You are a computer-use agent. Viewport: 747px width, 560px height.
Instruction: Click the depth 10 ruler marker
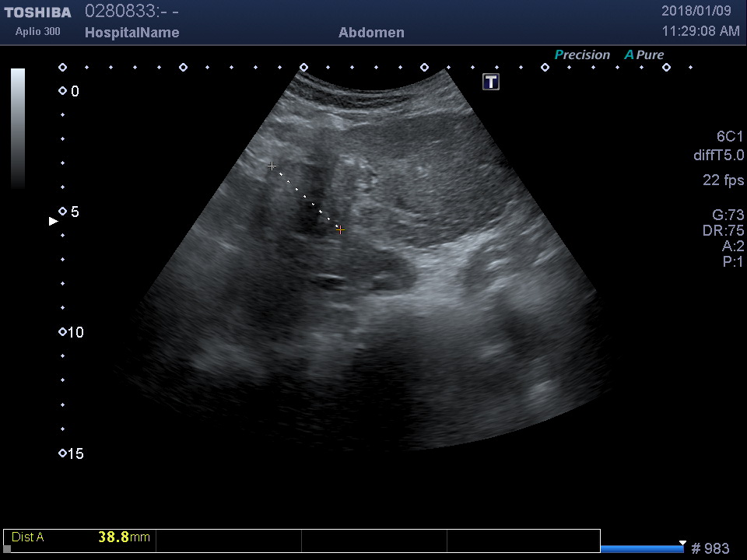(63, 332)
